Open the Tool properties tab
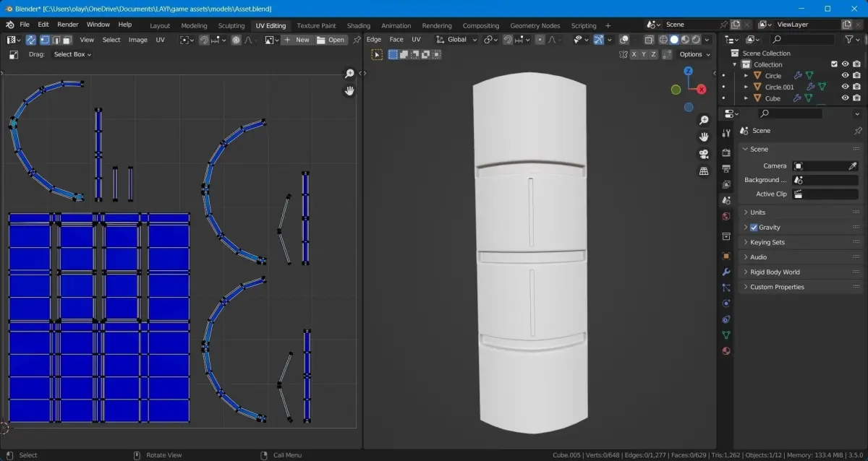The image size is (868, 461). pyautogui.click(x=726, y=133)
